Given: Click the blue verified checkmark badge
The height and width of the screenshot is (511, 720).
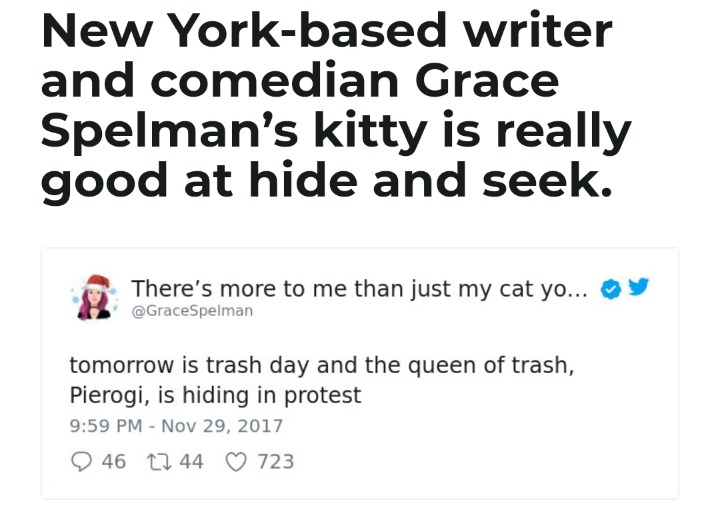Looking at the screenshot, I should pyautogui.click(x=610, y=289).
